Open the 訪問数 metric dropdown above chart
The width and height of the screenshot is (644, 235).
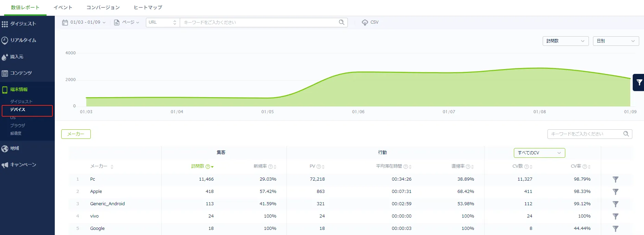(565, 41)
